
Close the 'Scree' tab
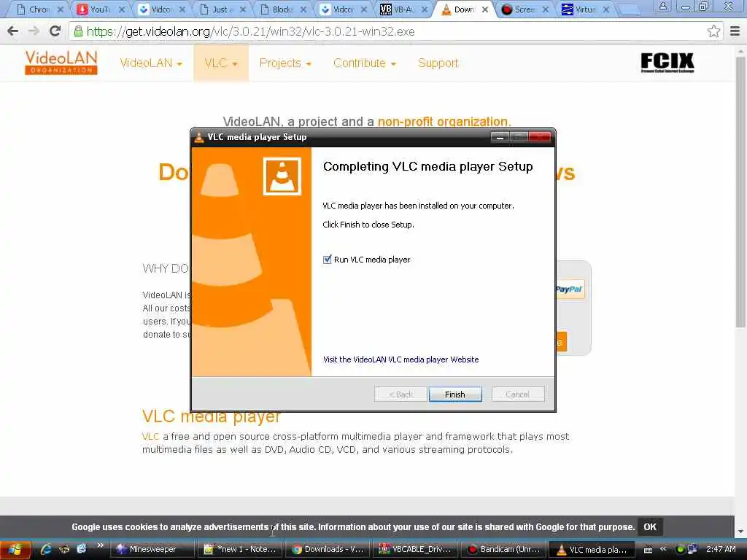coord(546,9)
